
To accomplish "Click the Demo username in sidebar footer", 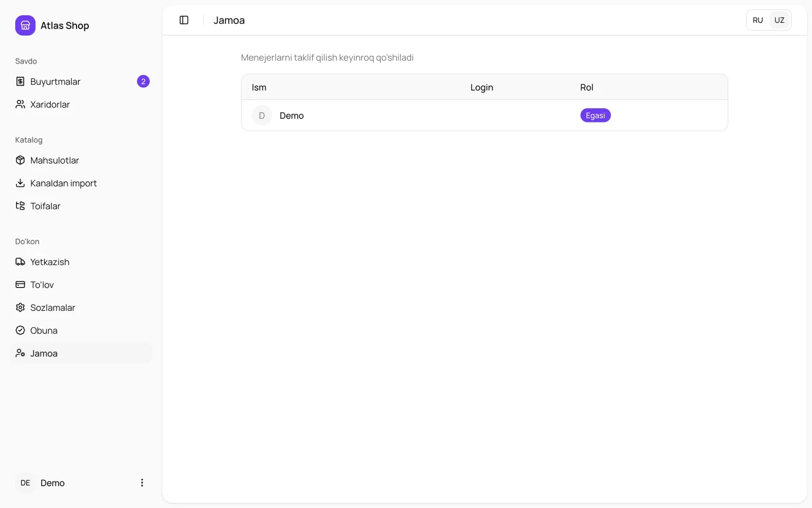I will pyautogui.click(x=53, y=483).
